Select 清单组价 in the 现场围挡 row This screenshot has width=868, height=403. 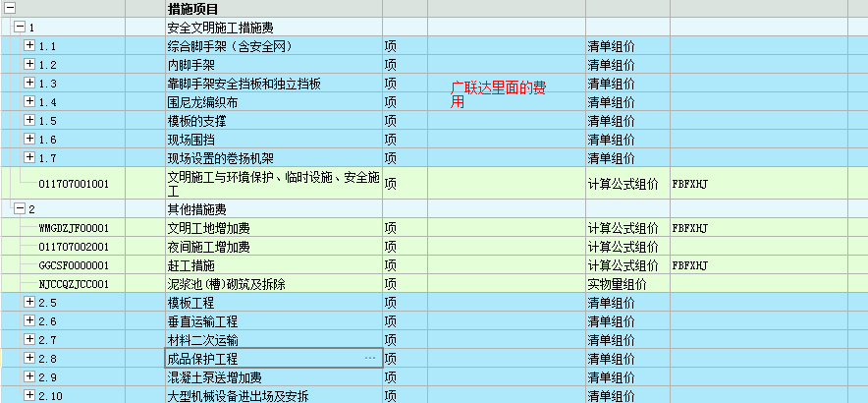[x=611, y=140]
